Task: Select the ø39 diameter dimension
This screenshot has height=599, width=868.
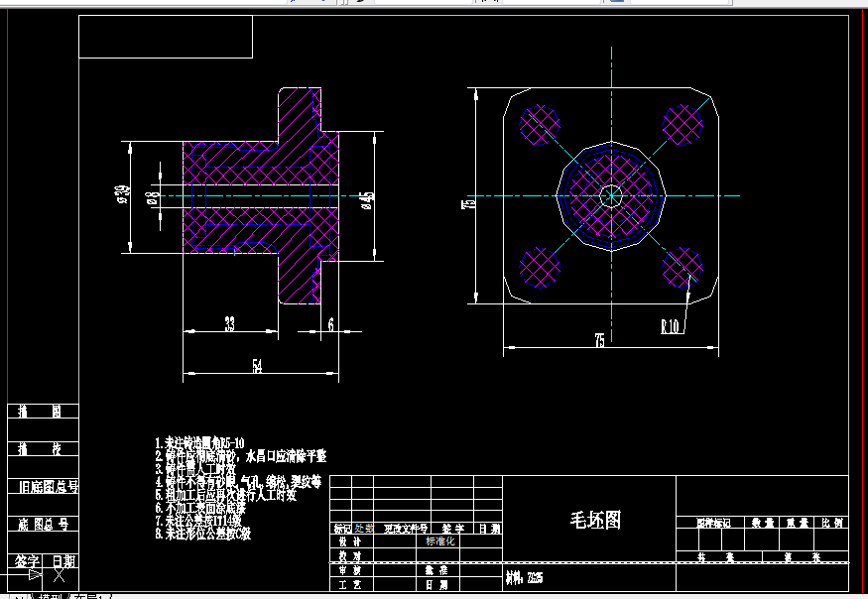Action: pyautogui.click(x=123, y=194)
